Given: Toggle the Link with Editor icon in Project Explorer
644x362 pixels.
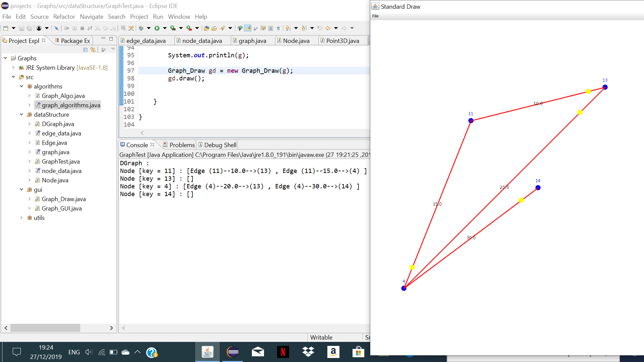Looking at the screenshot, I should [x=93, y=50].
